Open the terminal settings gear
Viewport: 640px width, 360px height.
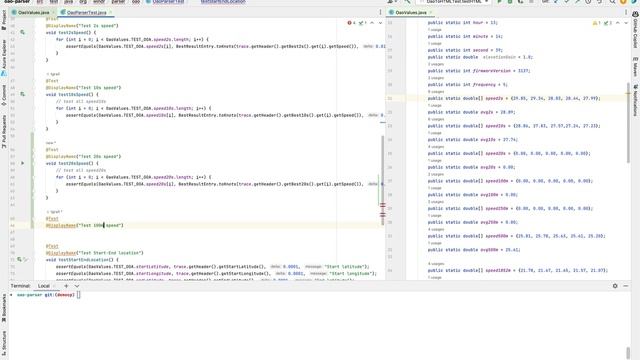click(x=615, y=286)
